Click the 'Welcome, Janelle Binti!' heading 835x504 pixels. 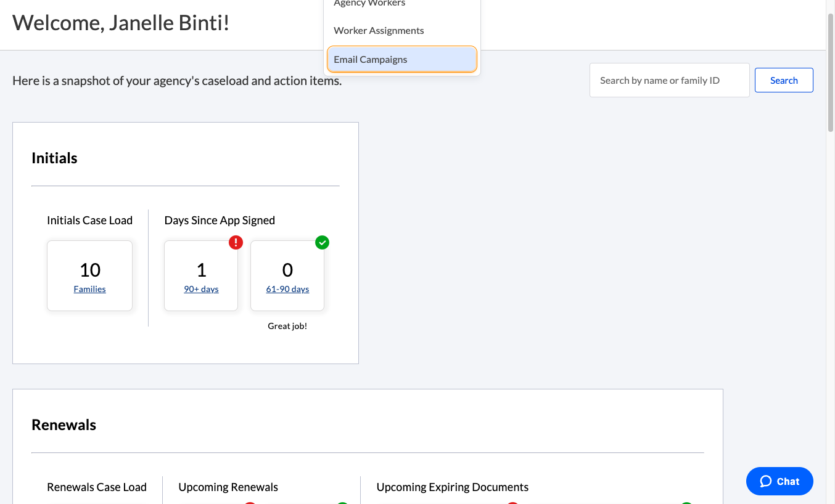tap(121, 23)
